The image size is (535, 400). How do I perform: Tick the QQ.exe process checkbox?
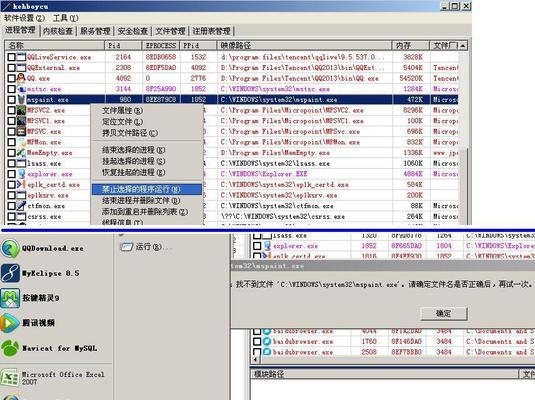click(12, 78)
